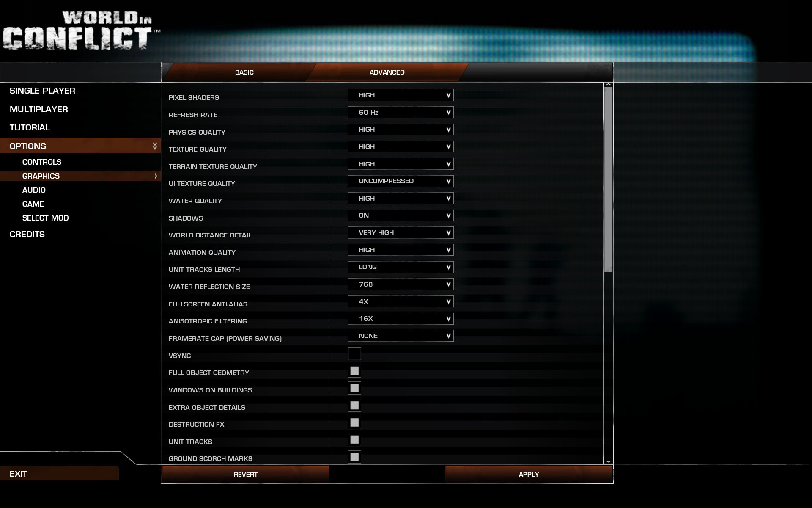Screen dimensions: 812x508
Task: Enable FULL OBJECT GEOMETRY checkbox
Action: coord(354,370)
